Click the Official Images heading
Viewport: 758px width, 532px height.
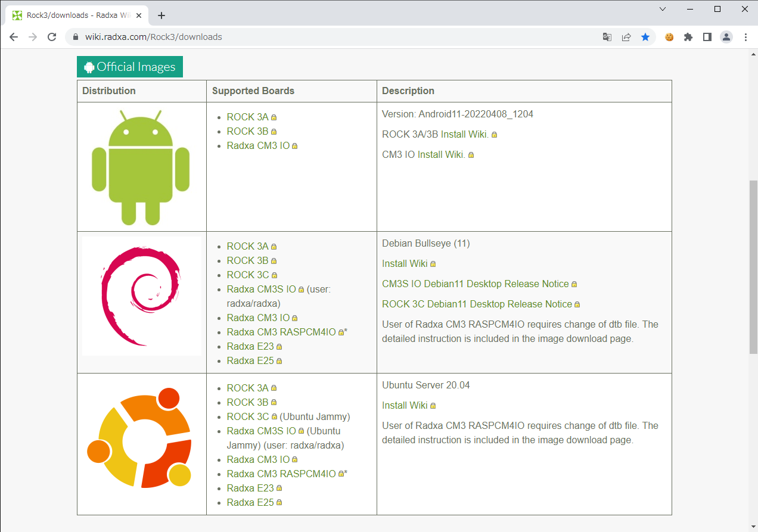130,67
